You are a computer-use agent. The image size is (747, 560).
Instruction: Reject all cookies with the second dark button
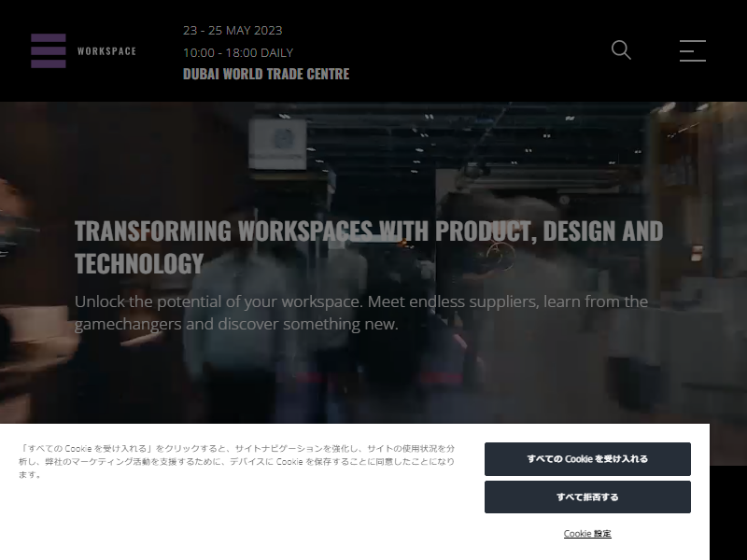pos(587,497)
